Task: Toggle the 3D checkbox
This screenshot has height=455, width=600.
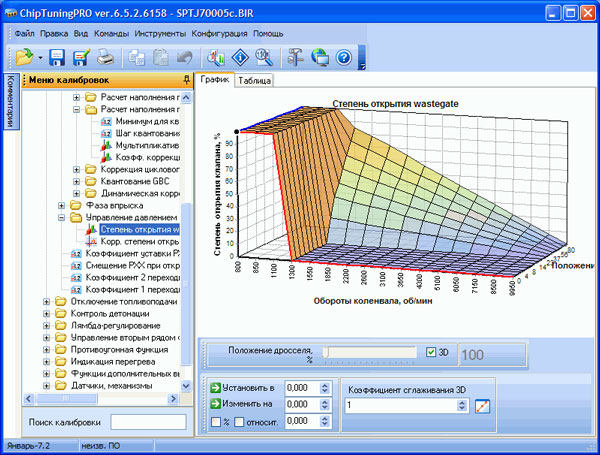Action: [431, 352]
